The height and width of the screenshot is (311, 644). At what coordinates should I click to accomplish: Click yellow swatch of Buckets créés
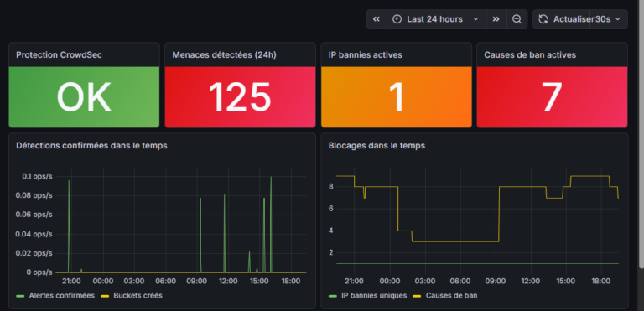(x=105, y=296)
